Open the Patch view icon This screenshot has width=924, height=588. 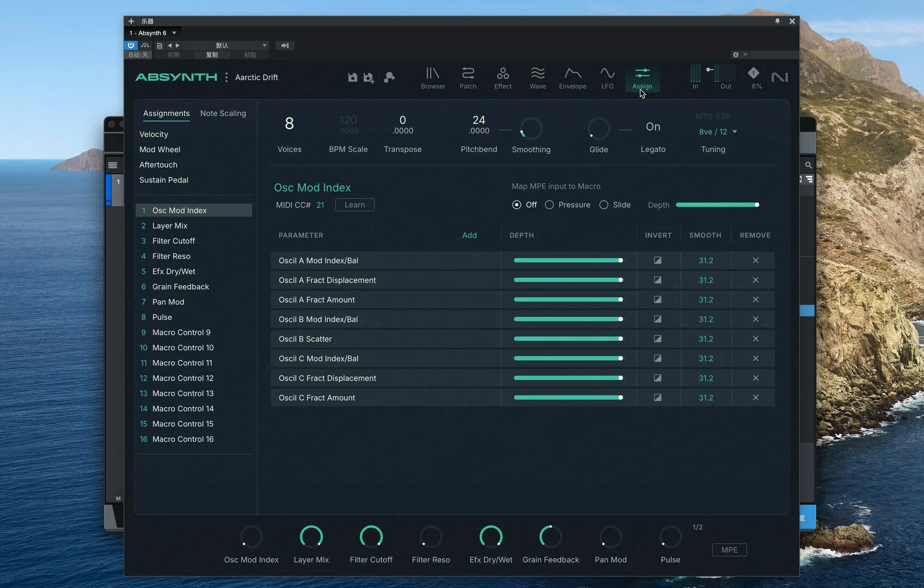[x=468, y=77]
